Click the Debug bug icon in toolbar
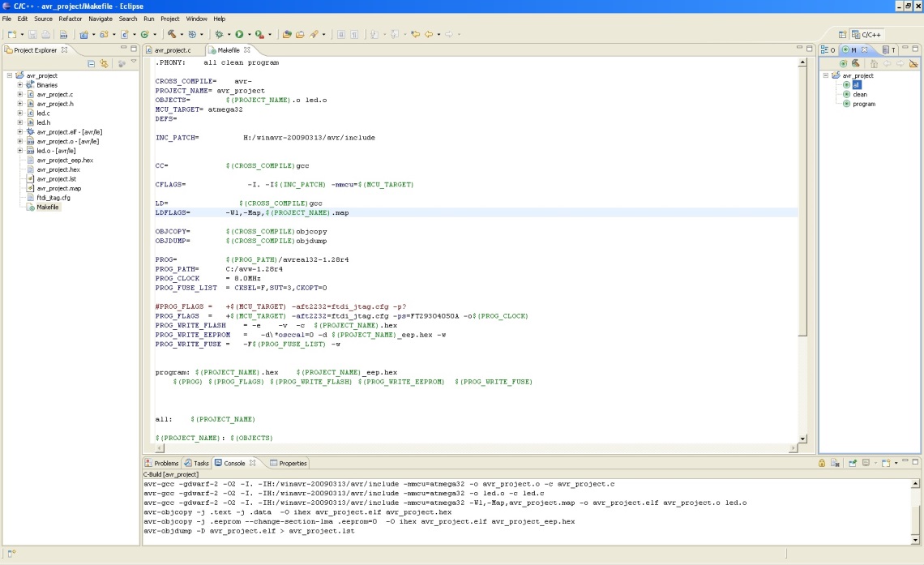Screen dimensions: 924x565 point(218,35)
